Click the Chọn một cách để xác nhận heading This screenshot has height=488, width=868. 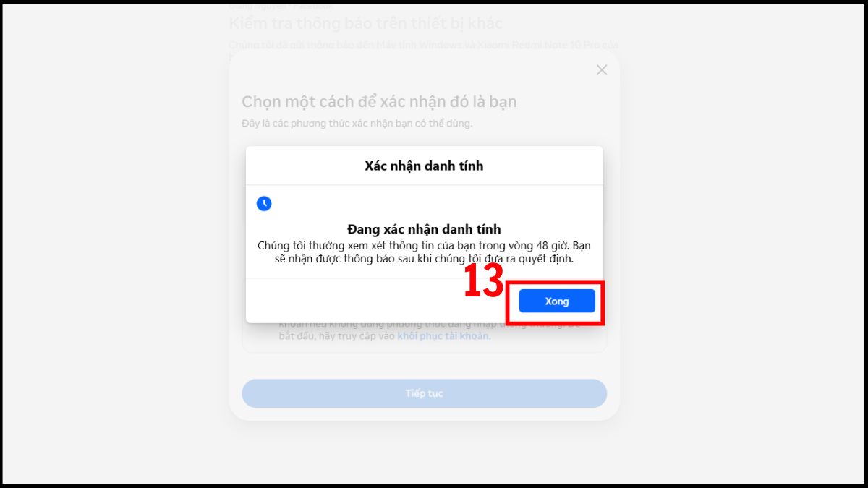[379, 101]
